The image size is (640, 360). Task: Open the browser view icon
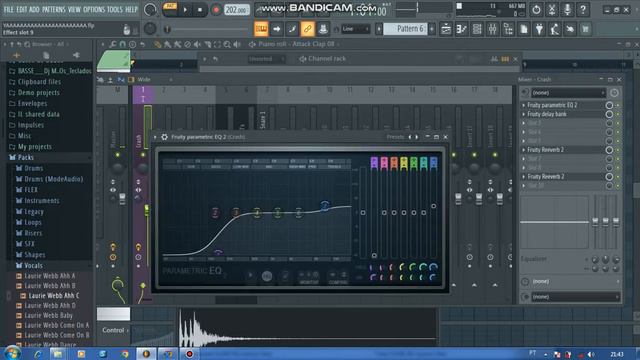point(508,29)
